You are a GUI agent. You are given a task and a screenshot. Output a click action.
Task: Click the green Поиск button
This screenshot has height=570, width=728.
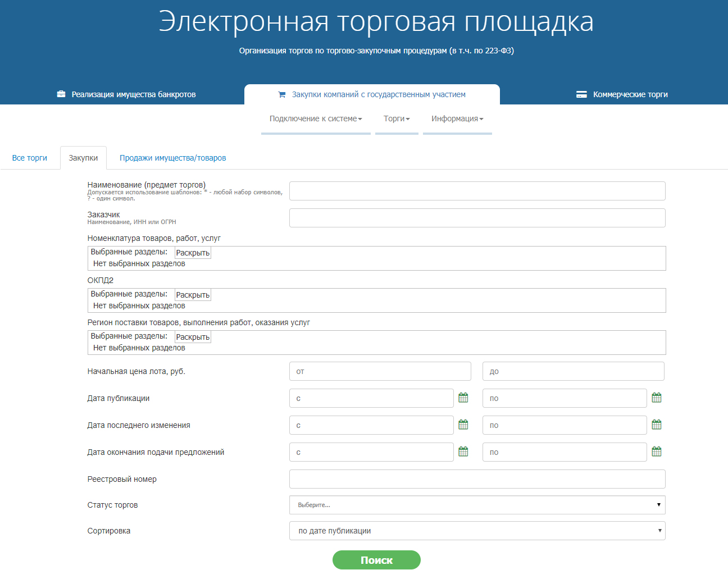tap(376, 560)
